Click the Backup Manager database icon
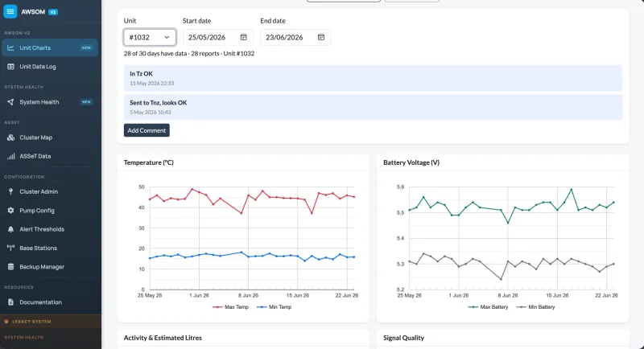The image size is (644, 349). coord(10,266)
